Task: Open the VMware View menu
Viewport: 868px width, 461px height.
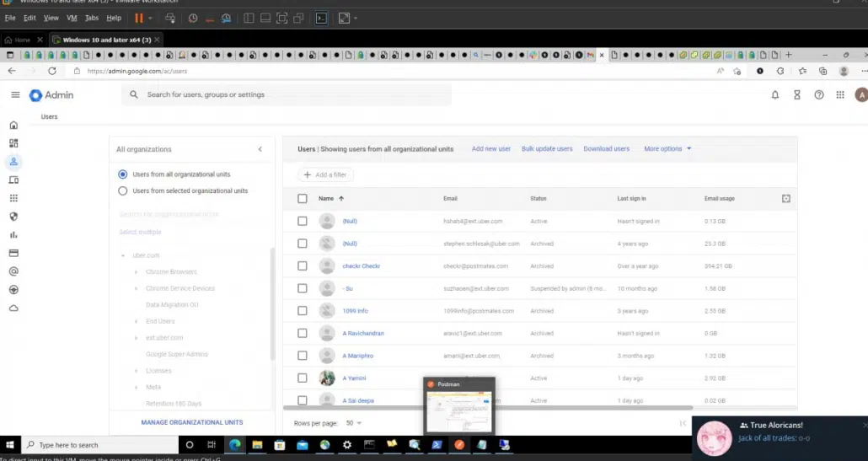Action: (51, 18)
